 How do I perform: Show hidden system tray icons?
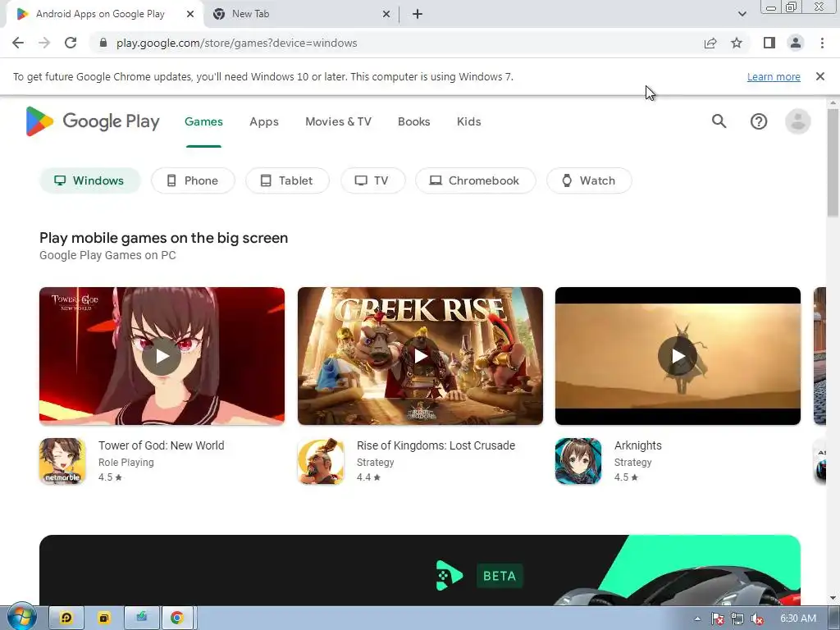[x=697, y=619]
